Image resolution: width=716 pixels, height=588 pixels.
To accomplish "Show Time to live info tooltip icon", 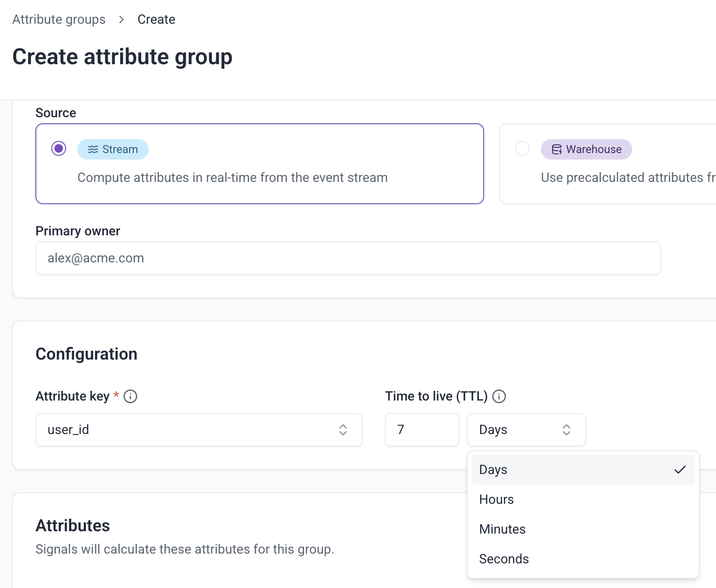I will [x=499, y=396].
